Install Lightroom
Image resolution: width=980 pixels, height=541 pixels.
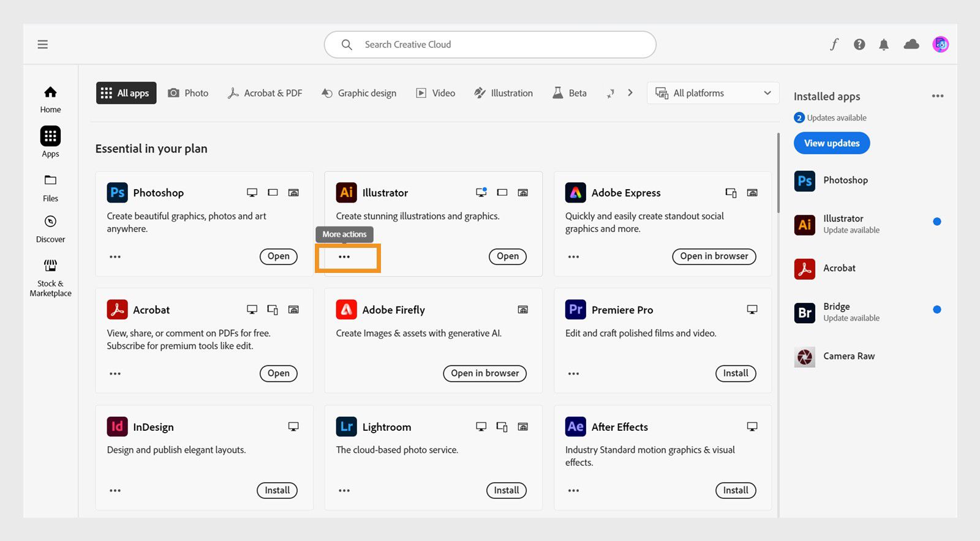point(507,490)
